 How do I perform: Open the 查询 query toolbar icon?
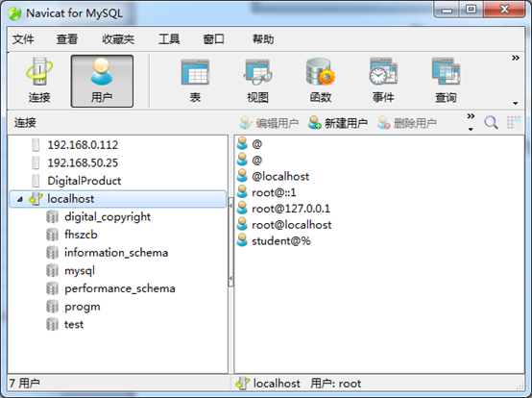(x=446, y=81)
